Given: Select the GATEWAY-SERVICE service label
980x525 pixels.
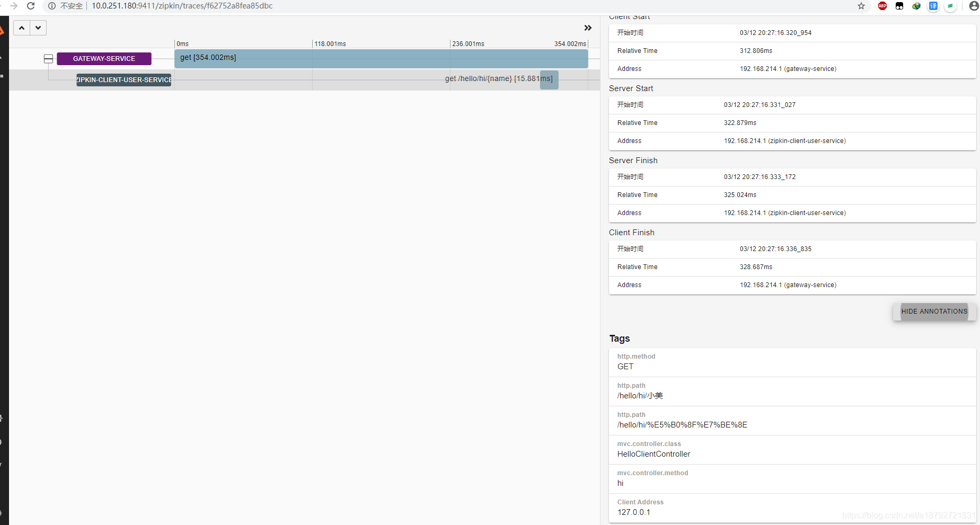Looking at the screenshot, I should (104, 59).
